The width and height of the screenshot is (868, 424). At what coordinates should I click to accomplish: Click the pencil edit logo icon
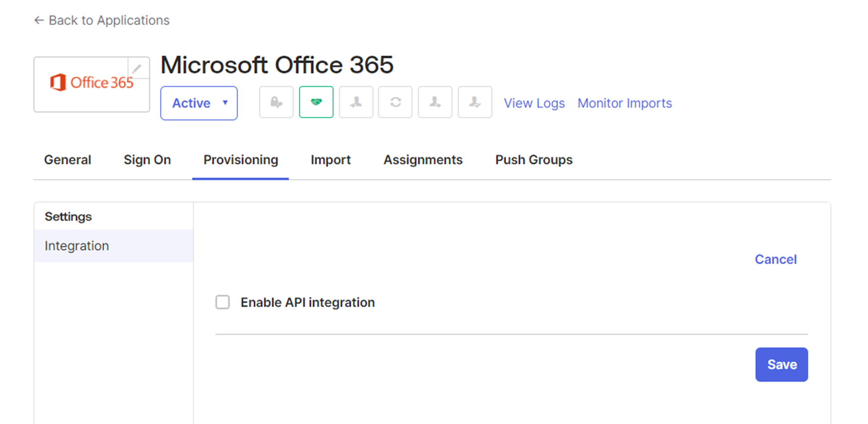(x=137, y=69)
